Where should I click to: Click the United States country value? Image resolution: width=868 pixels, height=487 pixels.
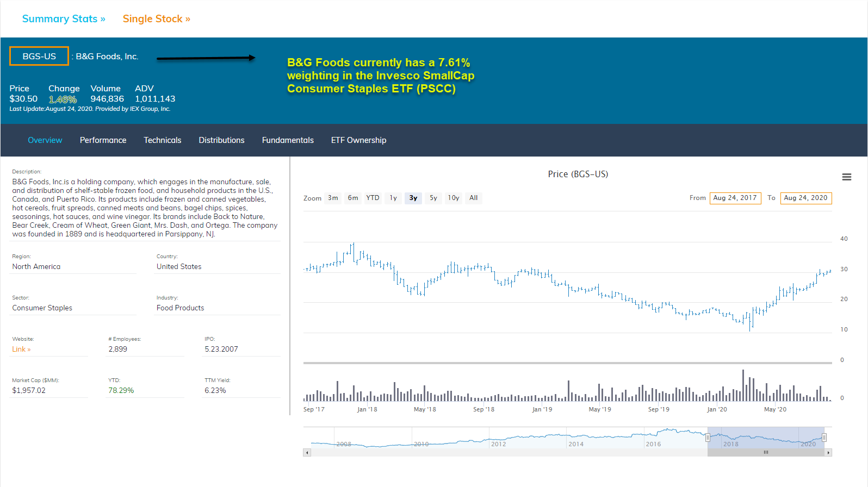pyautogui.click(x=179, y=267)
